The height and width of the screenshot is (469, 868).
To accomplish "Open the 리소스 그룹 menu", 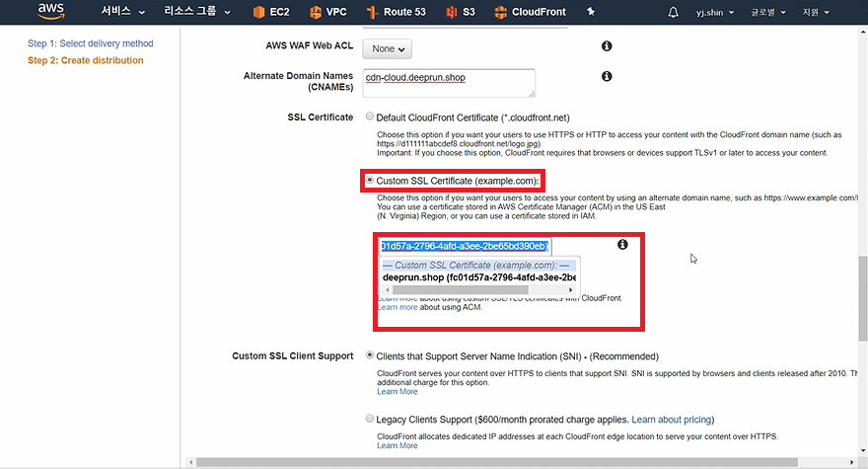I will tap(197, 12).
